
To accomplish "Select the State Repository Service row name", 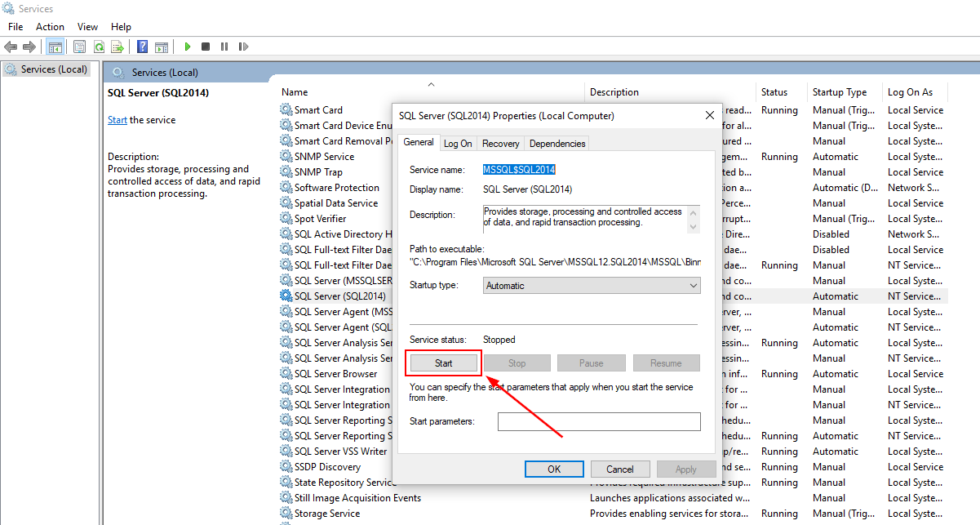I will [x=344, y=482].
